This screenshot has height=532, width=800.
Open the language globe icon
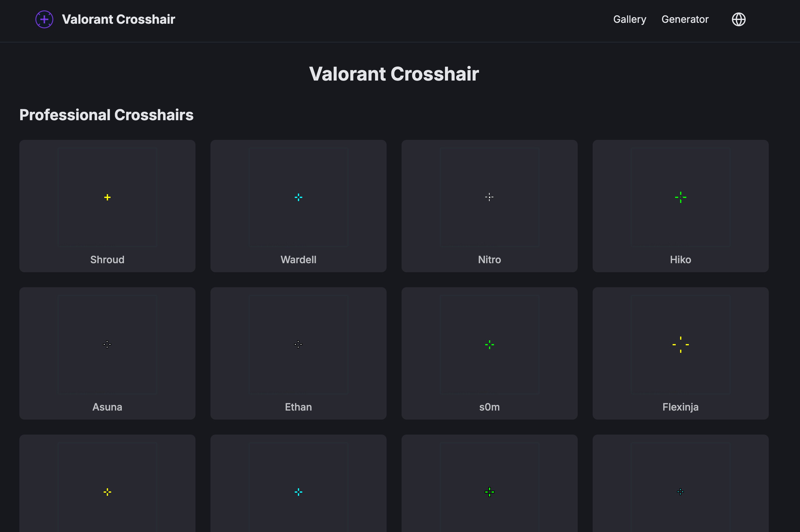click(x=739, y=19)
